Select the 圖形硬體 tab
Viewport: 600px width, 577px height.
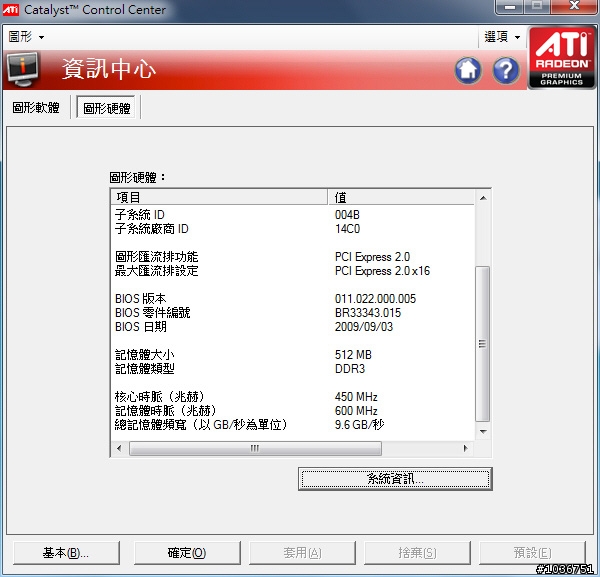(106, 108)
